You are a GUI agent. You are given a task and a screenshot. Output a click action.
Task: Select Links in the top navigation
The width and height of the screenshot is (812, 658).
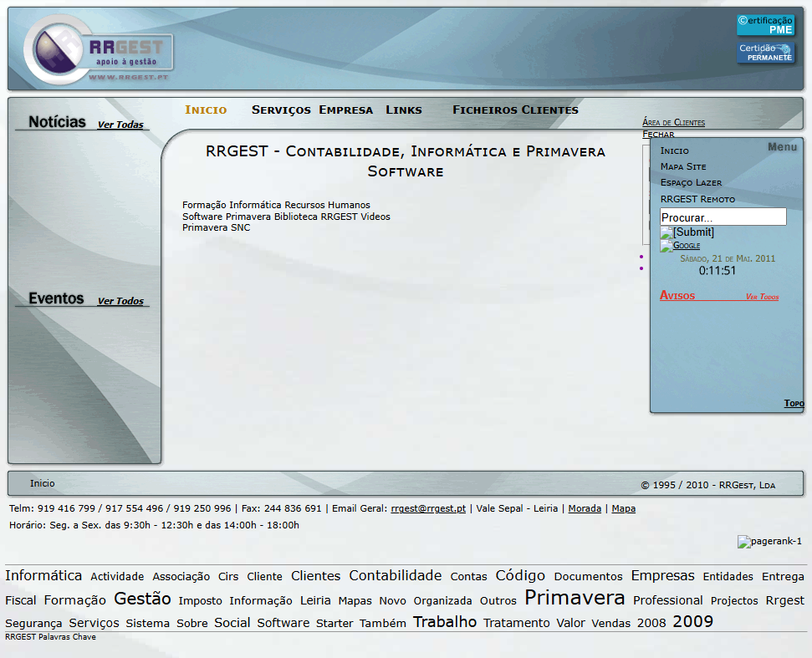click(x=403, y=110)
